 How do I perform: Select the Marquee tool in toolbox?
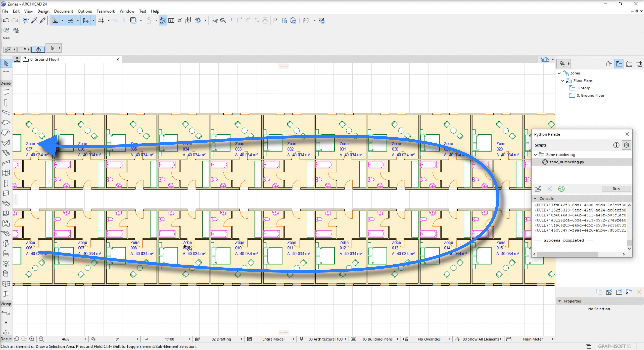click(6, 74)
